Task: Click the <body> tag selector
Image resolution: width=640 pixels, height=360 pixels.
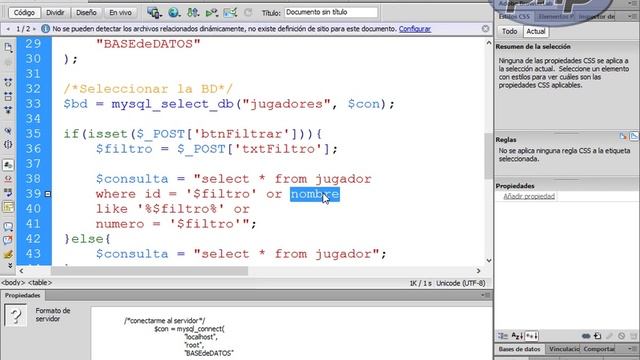Action: click(13, 282)
